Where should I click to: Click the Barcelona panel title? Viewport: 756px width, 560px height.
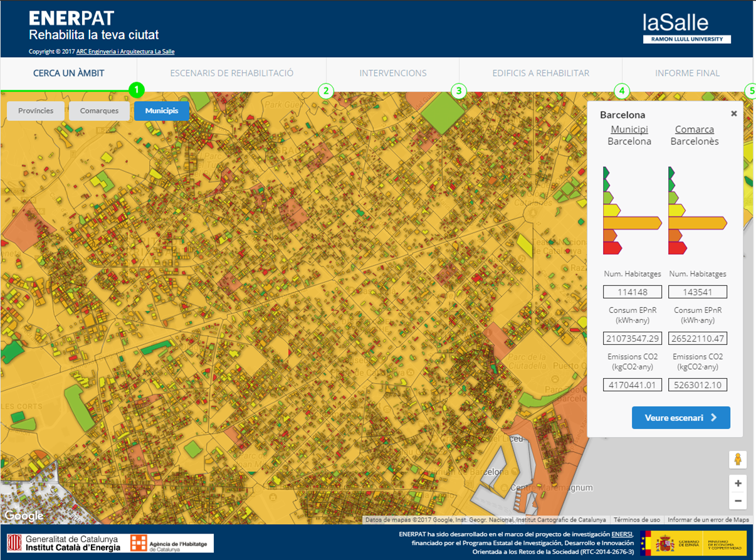(622, 115)
